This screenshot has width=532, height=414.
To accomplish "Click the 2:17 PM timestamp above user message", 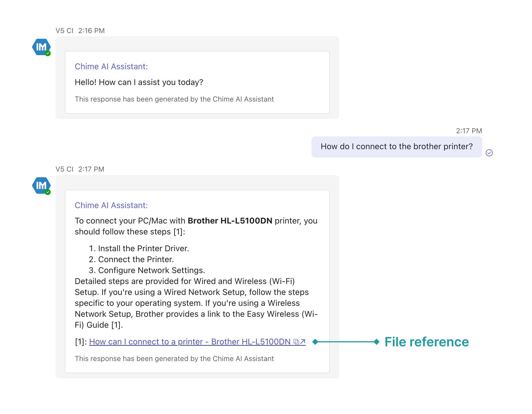I will pyautogui.click(x=469, y=131).
